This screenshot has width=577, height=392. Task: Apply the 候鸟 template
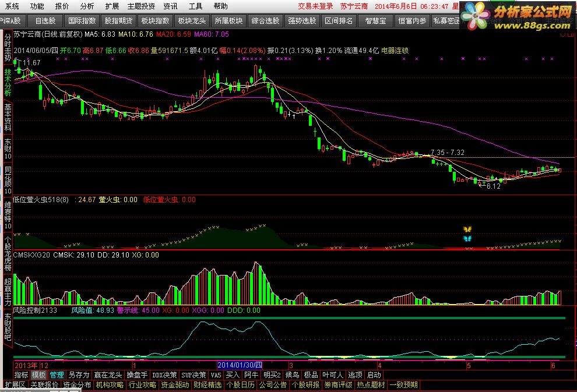(293, 375)
